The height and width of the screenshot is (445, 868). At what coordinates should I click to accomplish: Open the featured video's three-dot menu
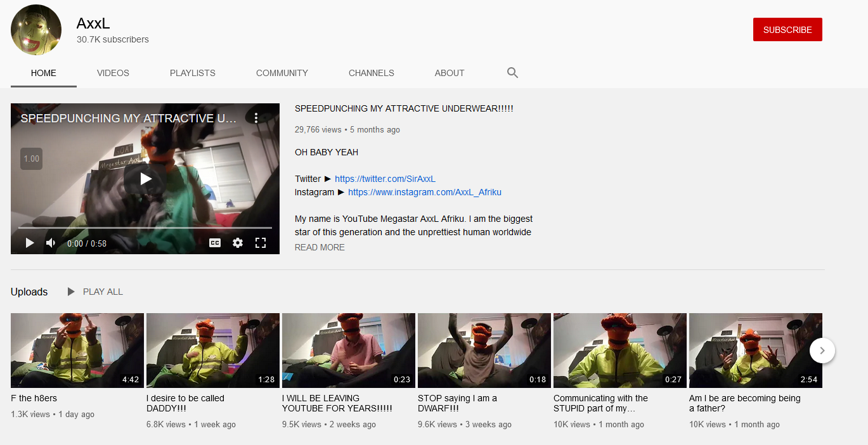[256, 118]
